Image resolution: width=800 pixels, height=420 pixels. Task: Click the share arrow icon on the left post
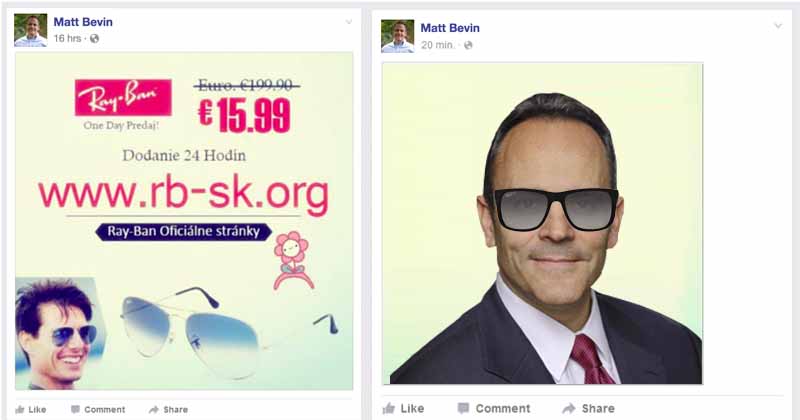154,409
